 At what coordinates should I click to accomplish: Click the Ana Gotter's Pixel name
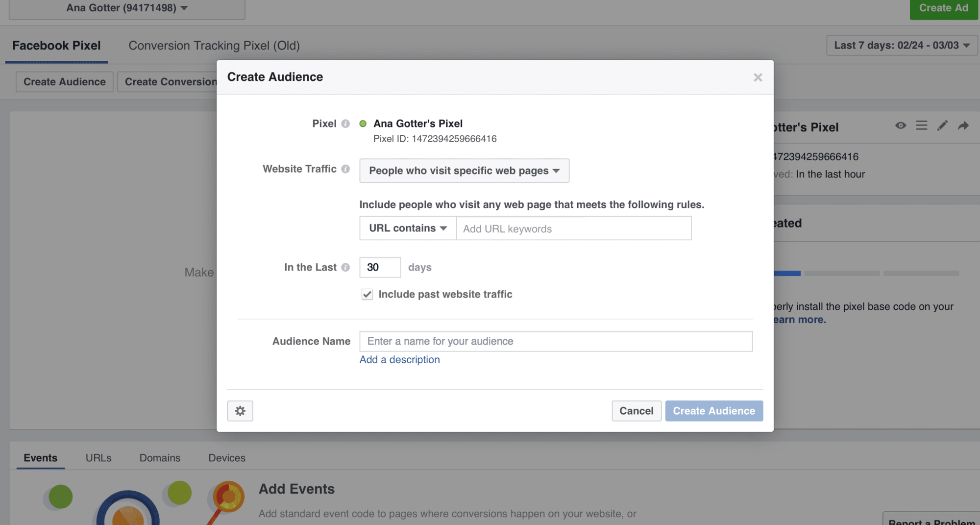(418, 124)
